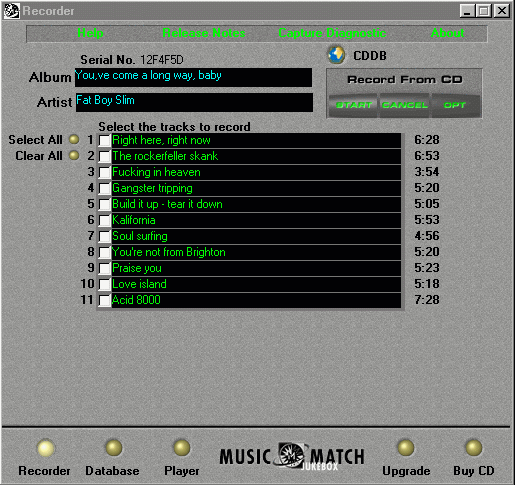515x485 pixels.
Task: Click the Select All yellow button
Action: click(x=74, y=139)
